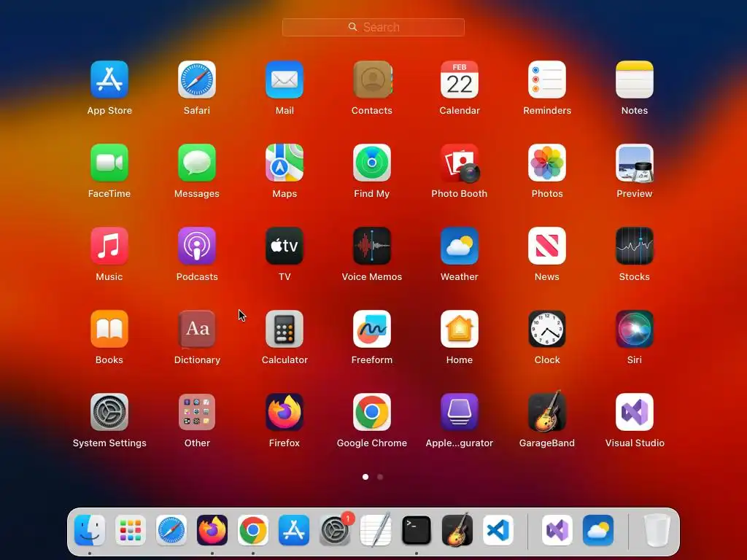Open App Store from the Dock
This screenshot has height=560, width=747.
[x=294, y=530]
